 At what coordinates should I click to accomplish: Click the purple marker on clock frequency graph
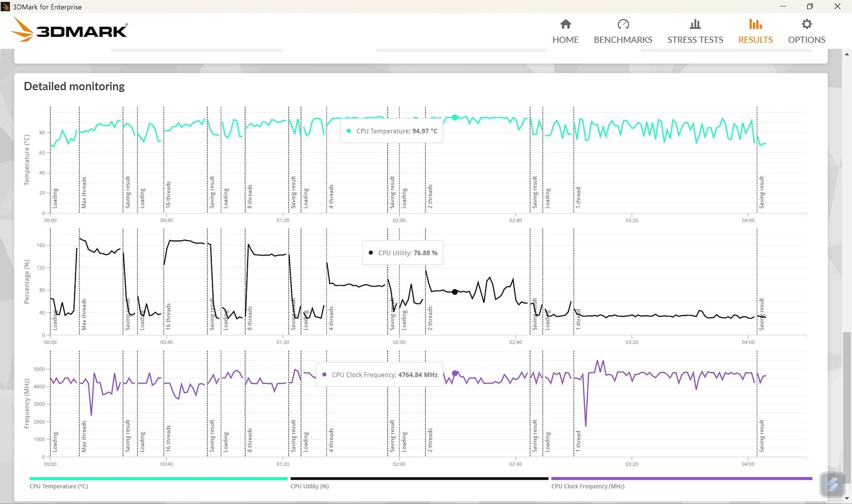(455, 373)
